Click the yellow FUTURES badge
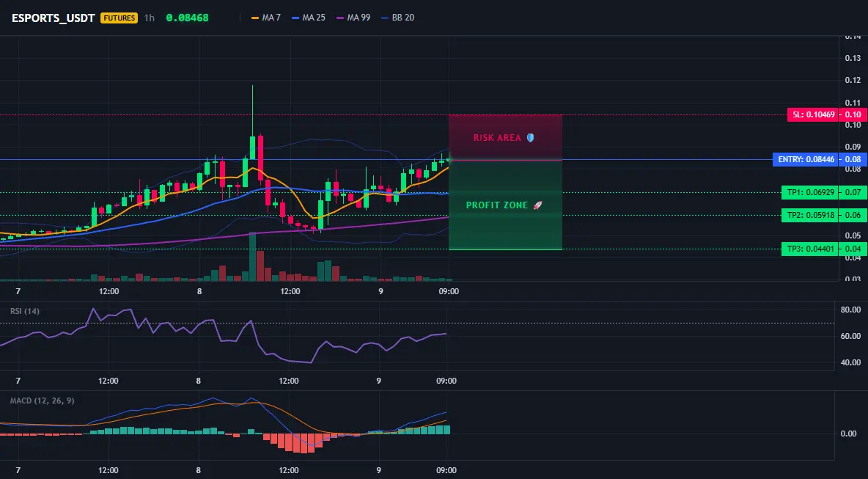The width and height of the screenshot is (868, 479). 119,18
